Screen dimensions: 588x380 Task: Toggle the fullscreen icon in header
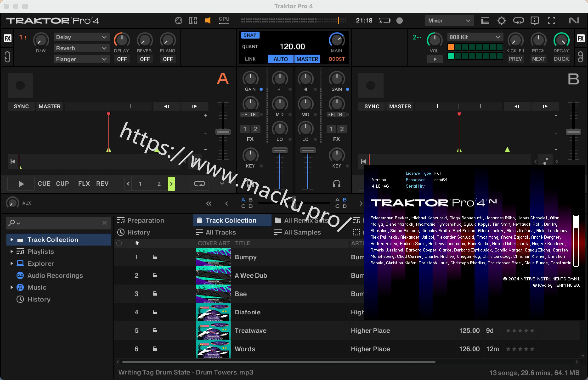(551, 21)
